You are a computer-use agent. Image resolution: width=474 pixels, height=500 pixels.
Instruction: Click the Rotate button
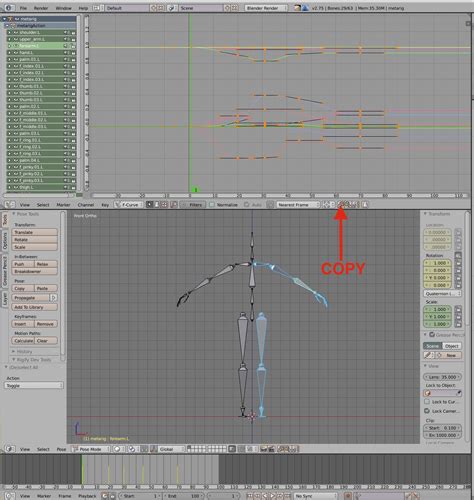[35, 240]
